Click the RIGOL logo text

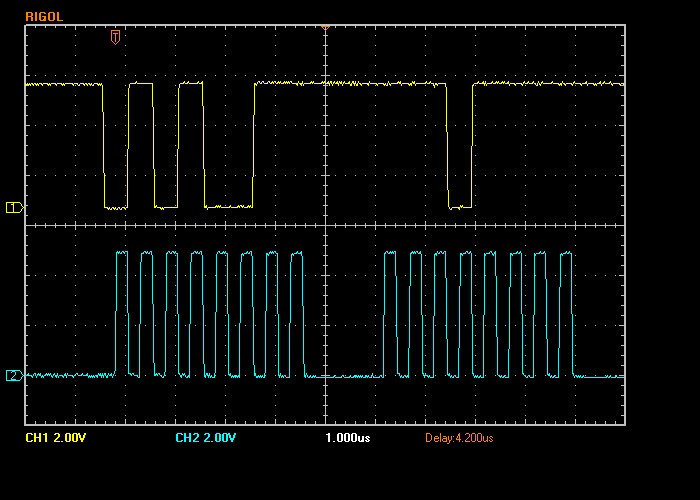click(44, 17)
